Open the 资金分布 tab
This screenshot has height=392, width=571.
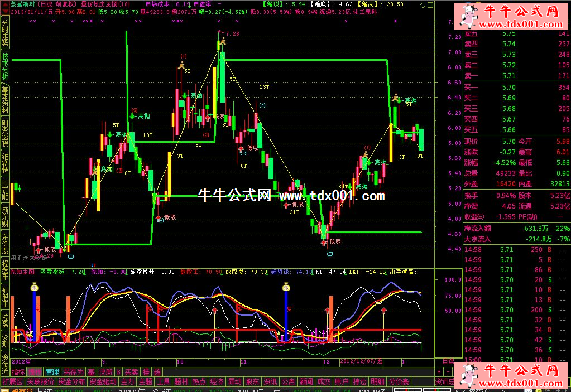(72, 382)
